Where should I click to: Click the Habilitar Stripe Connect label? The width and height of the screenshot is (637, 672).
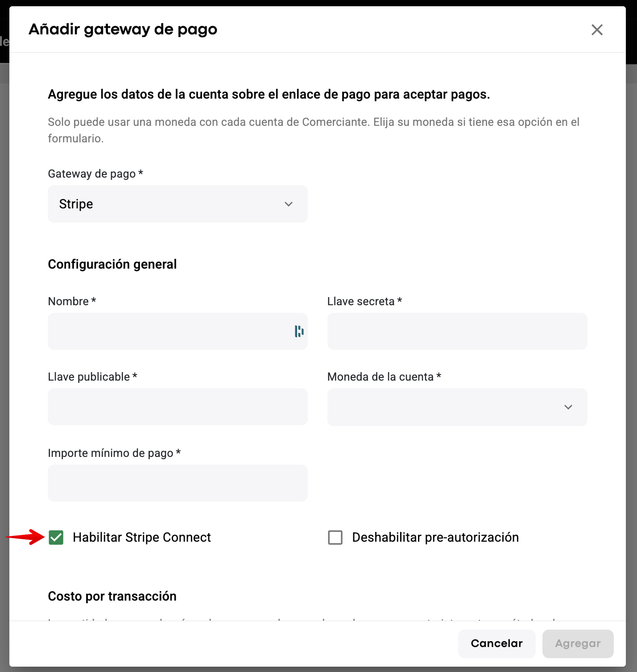point(142,537)
